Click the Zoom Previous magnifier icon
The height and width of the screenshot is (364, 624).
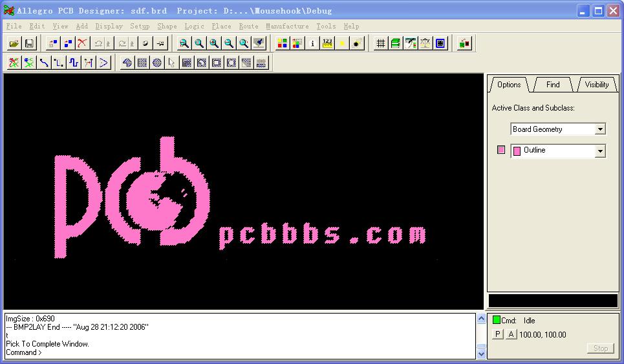[x=244, y=43]
